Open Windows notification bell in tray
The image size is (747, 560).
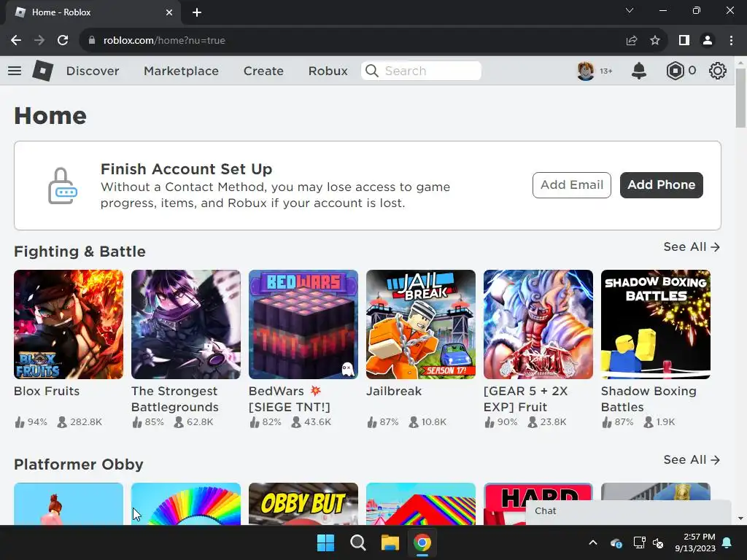click(727, 542)
